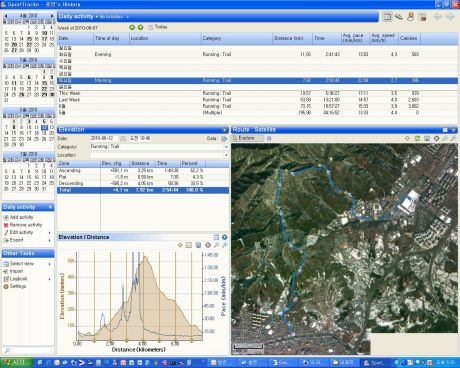Click the gray forward navigation arrow

(x=450, y=16)
